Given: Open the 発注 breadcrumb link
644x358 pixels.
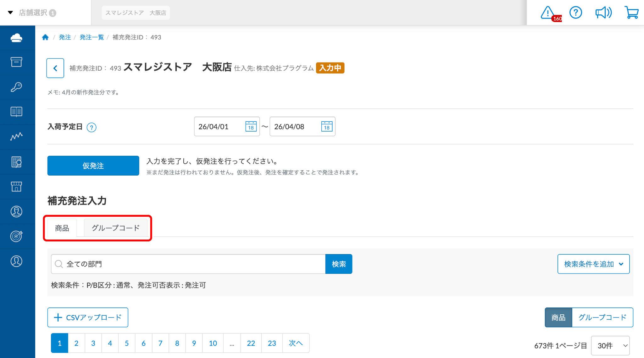Looking at the screenshot, I should coord(65,37).
